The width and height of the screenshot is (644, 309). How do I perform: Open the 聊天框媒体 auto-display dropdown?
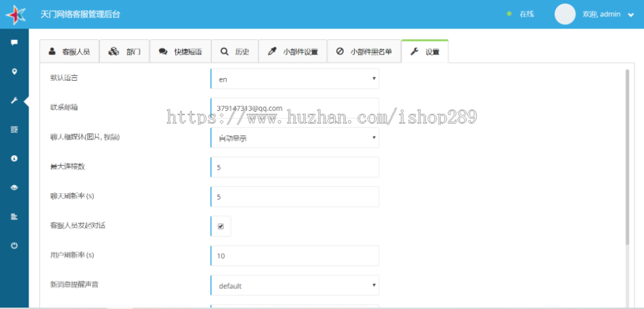295,138
